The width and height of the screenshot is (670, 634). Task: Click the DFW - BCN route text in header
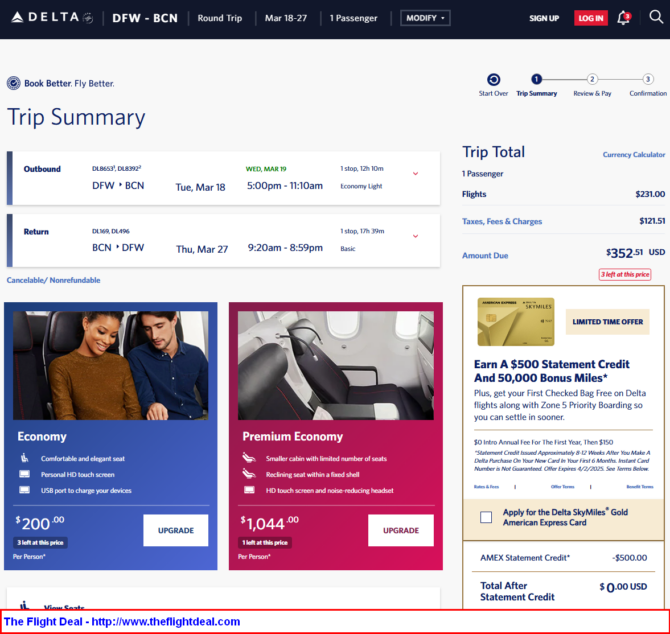tap(145, 18)
